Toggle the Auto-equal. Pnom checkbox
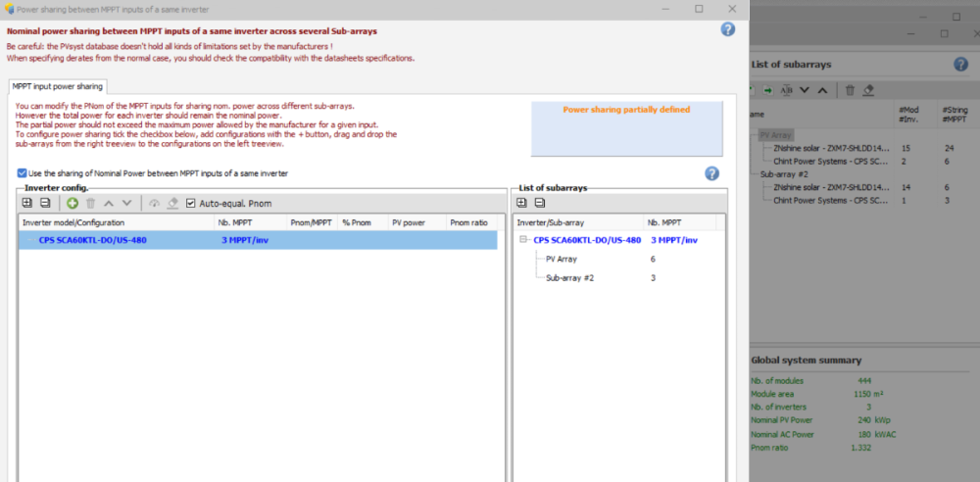The image size is (980, 482). tap(191, 203)
